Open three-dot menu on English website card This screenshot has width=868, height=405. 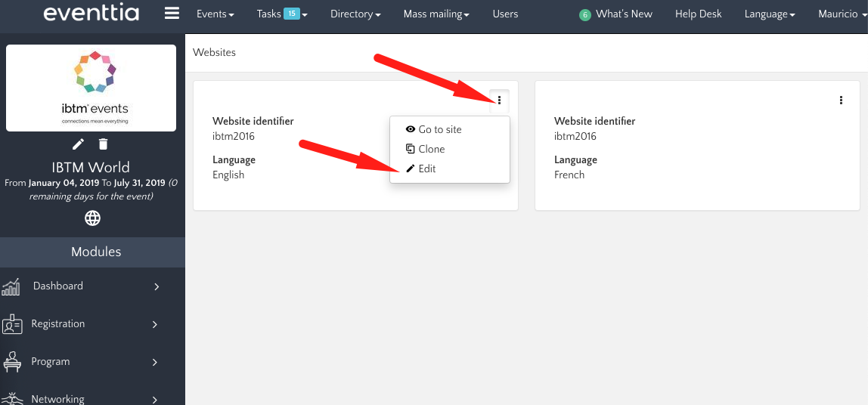(x=499, y=100)
